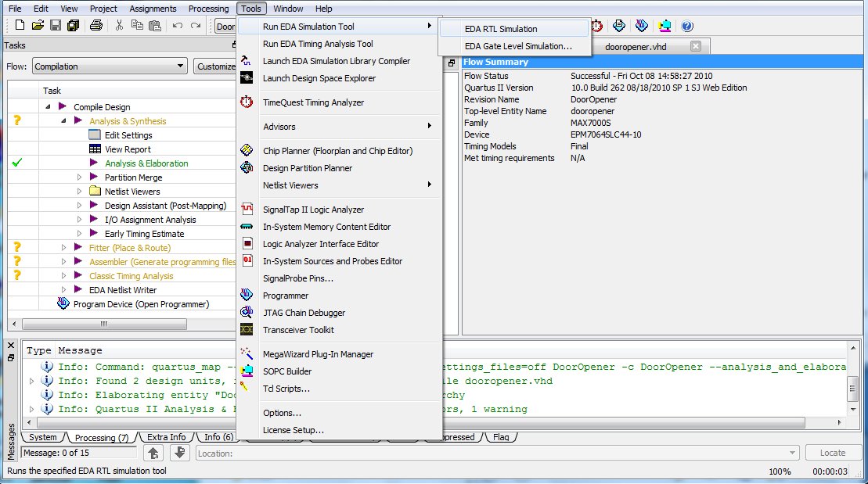Click the Analysis & Elaboration task
Screen dimensions: 868x484
[x=146, y=163]
